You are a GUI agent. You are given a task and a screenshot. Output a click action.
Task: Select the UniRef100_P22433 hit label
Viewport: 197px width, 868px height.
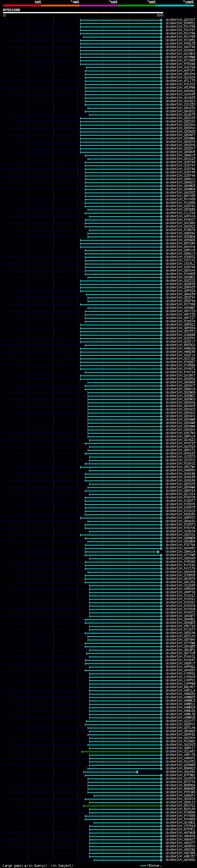[x=180, y=511]
